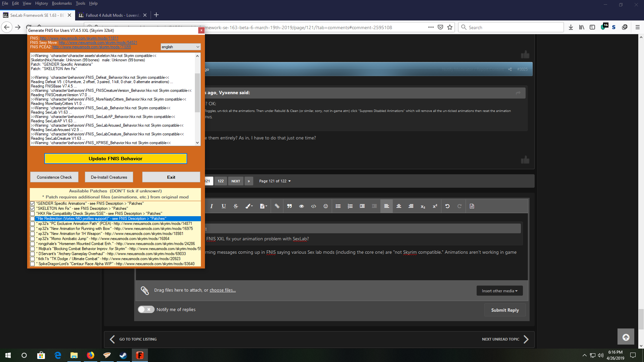Open the Firefox History menu
The width and height of the screenshot is (644, 362).
[x=41, y=3]
